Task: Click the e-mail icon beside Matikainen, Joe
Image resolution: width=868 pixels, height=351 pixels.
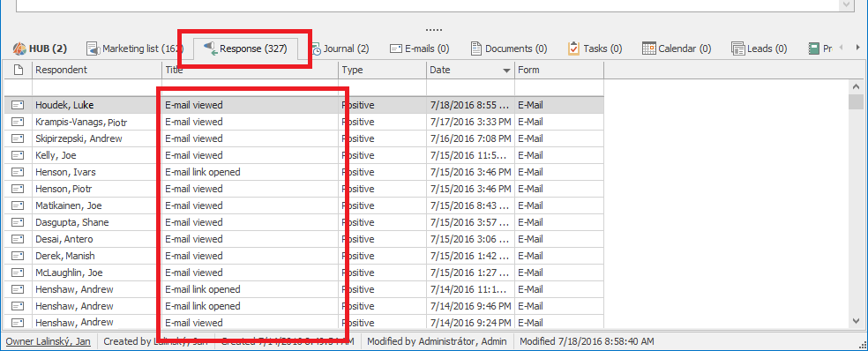Action: pos(18,205)
